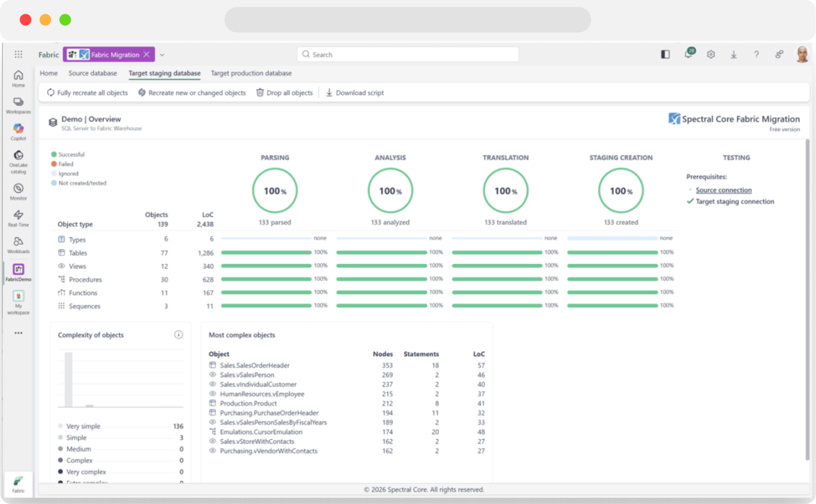This screenshot has height=504, width=816.
Task: Expand the sidebar more options ellipsis
Action: [18, 333]
